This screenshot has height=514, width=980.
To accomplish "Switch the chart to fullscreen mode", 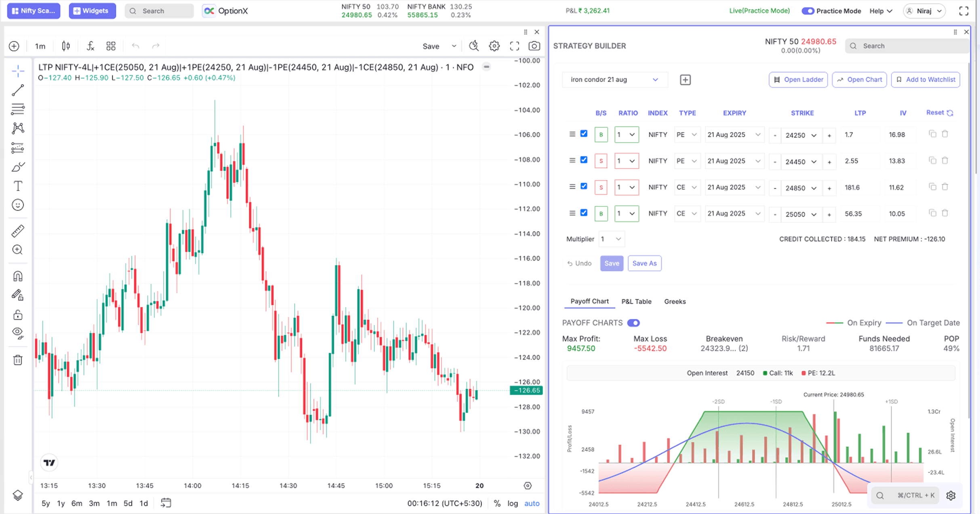I will pyautogui.click(x=514, y=46).
